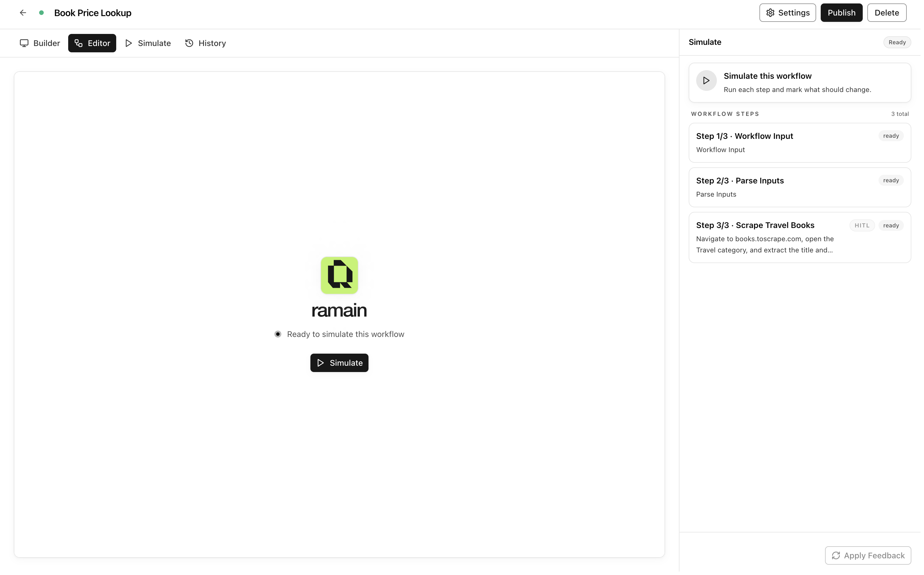This screenshot has height=575, width=924.
Task: Click Apply Feedback button
Action: coord(872,557)
